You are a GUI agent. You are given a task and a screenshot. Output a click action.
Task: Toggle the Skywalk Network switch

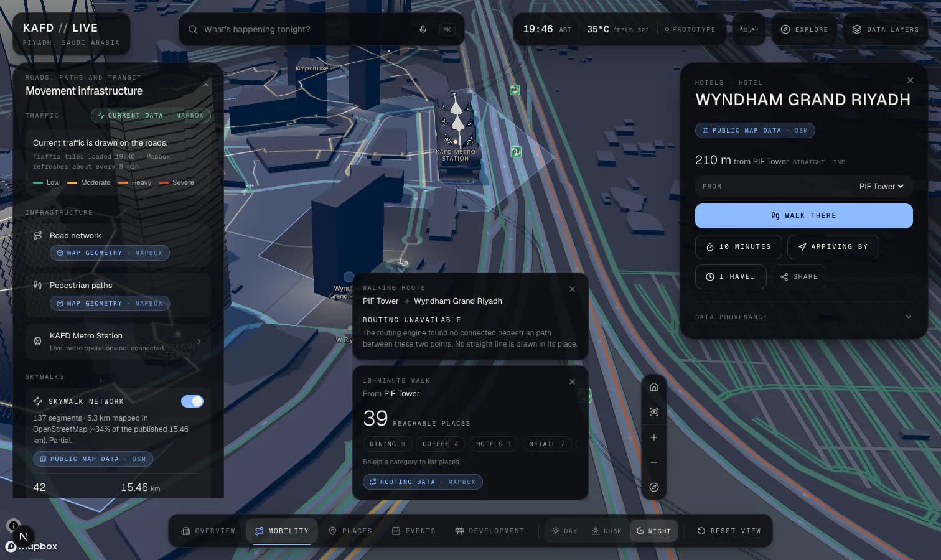(x=192, y=401)
